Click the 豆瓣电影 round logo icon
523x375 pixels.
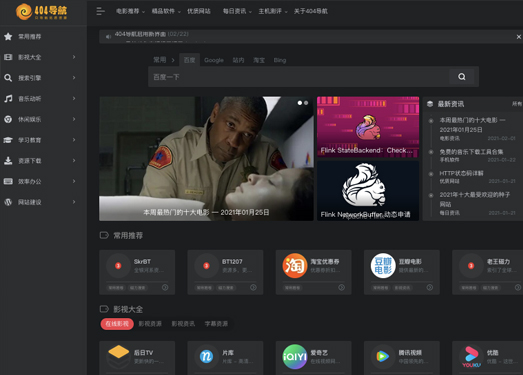click(383, 266)
